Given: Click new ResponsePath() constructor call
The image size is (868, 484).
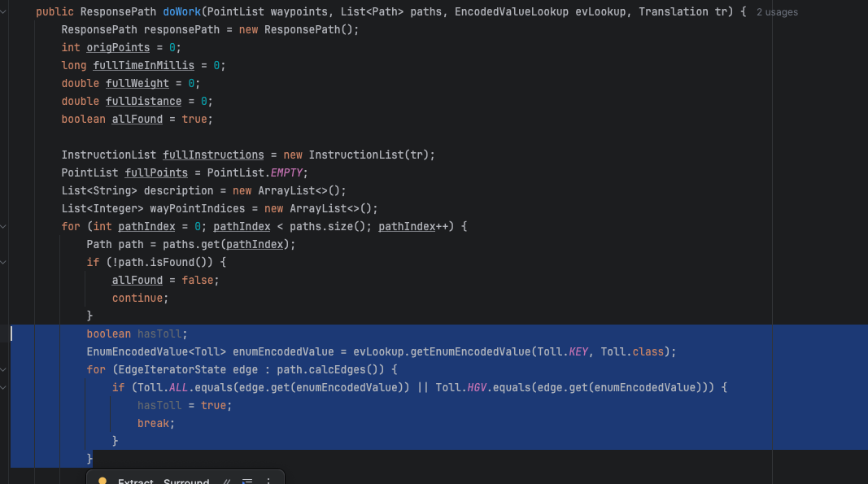Looking at the screenshot, I should [295, 30].
